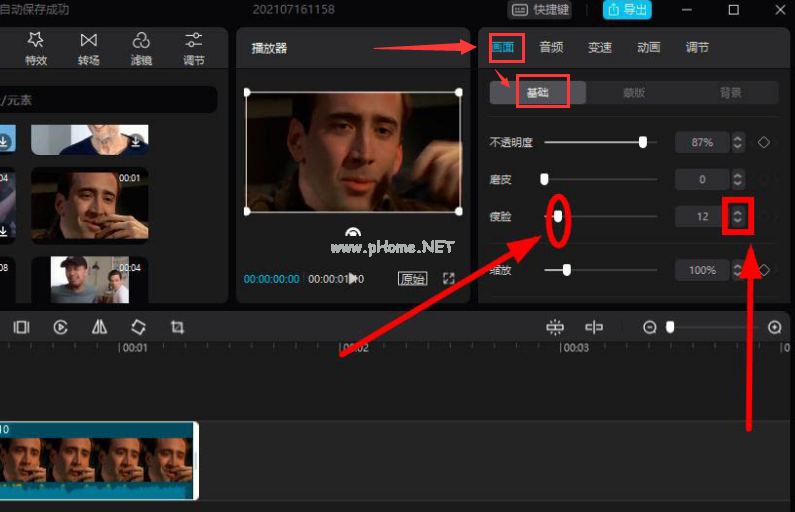Click the 磨皮 value stepper arrows
This screenshot has height=512, width=795.
[x=738, y=179]
